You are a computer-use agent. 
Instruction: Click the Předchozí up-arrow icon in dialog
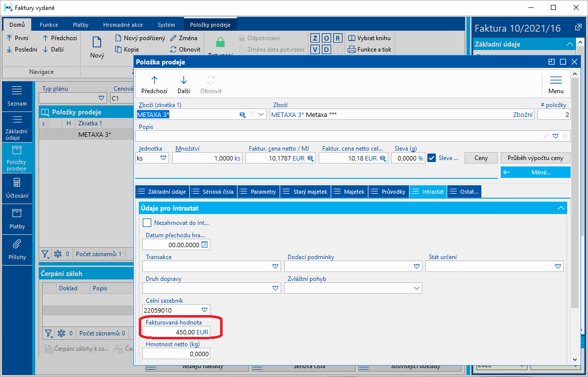pyautogui.click(x=154, y=80)
